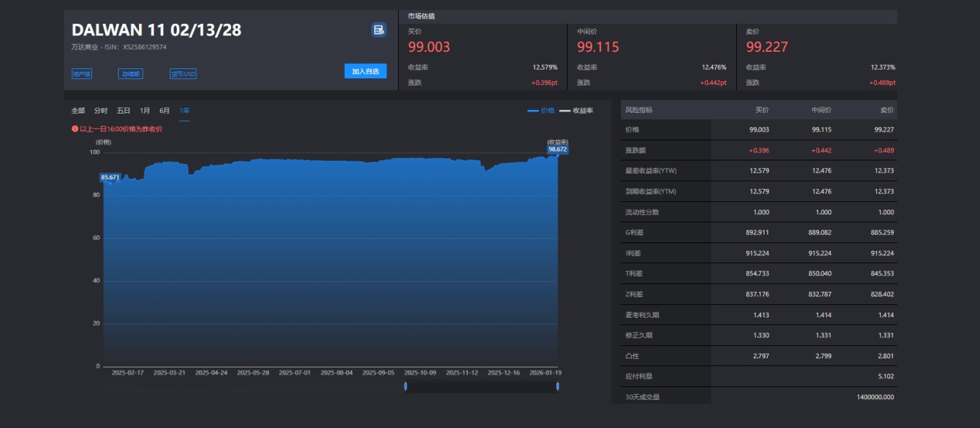Toggle the 收益率 series in legend
This screenshot has width=980, height=428.
(x=576, y=111)
